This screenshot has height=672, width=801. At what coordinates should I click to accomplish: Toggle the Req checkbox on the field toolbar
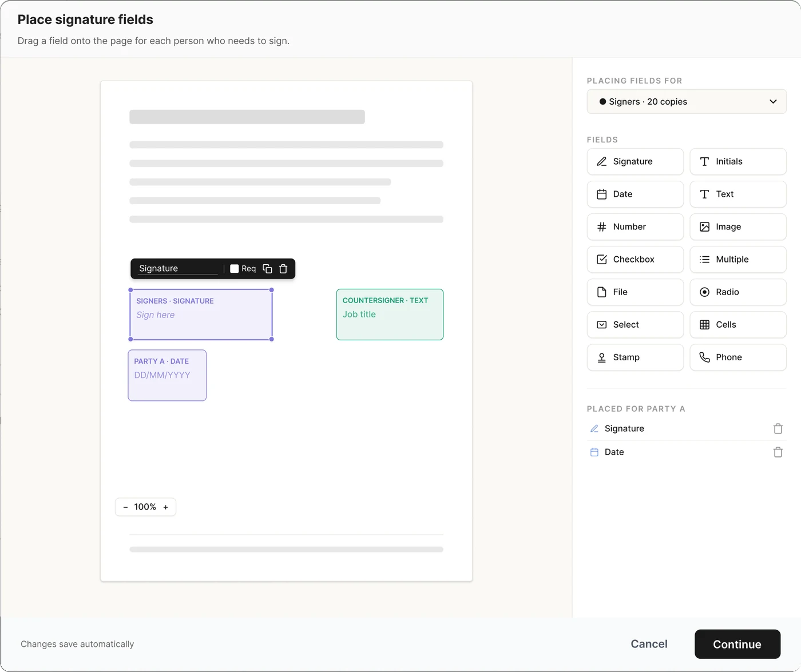(235, 269)
